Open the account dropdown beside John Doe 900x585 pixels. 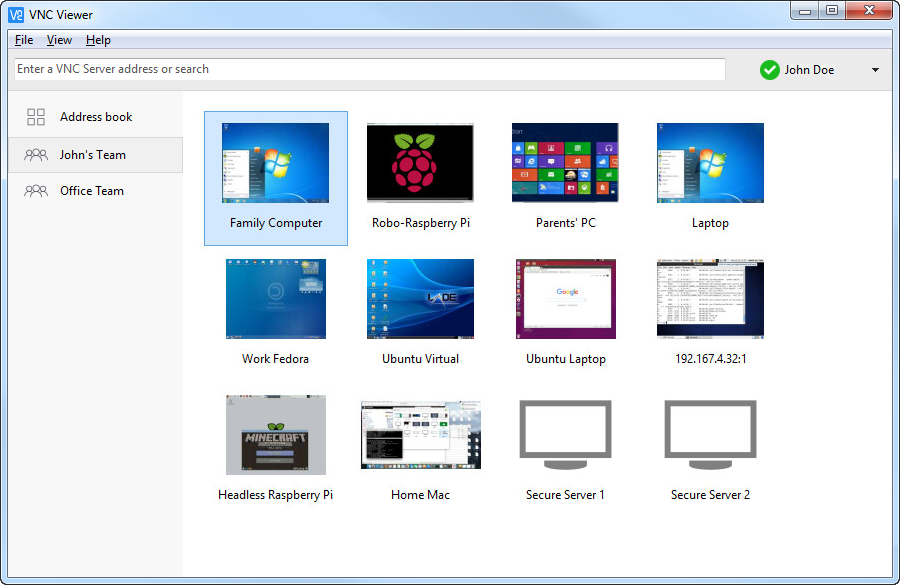tap(875, 70)
